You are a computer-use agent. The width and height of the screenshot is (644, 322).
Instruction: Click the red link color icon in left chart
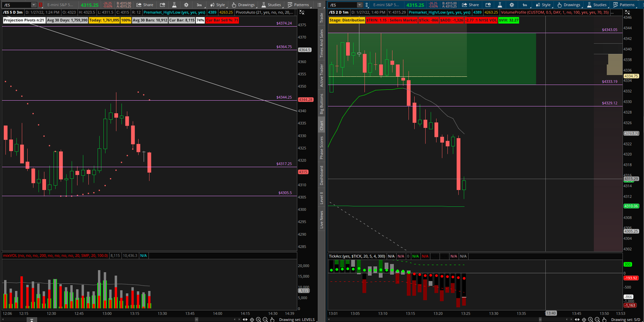point(41,5)
